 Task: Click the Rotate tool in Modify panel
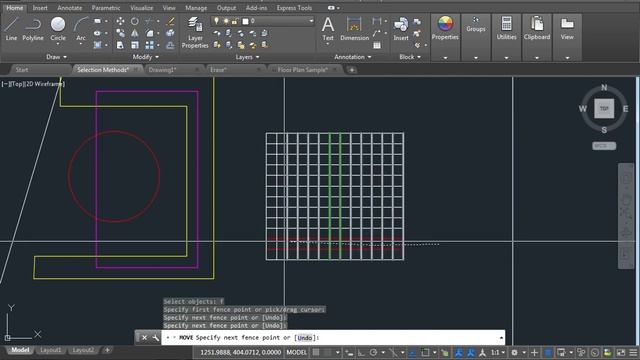(134, 21)
